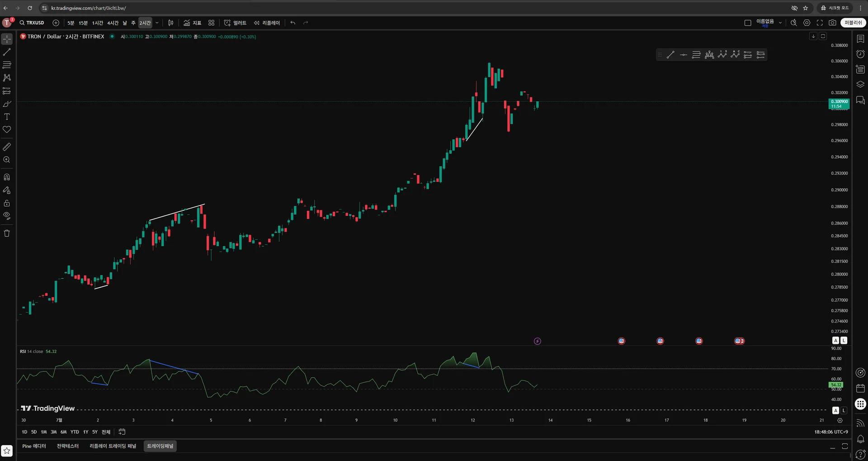Open the Pine 에디터 tab
The image size is (868, 461).
coord(34,446)
